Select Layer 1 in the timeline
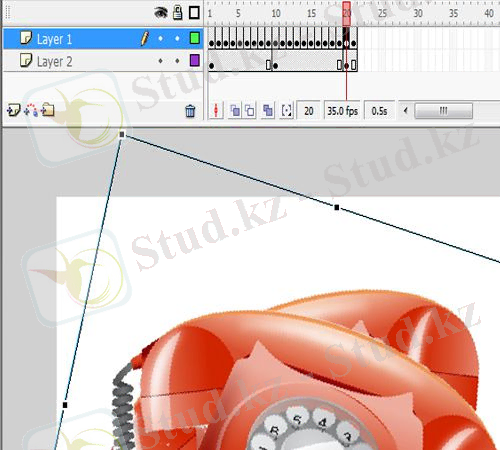 coord(103,39)
